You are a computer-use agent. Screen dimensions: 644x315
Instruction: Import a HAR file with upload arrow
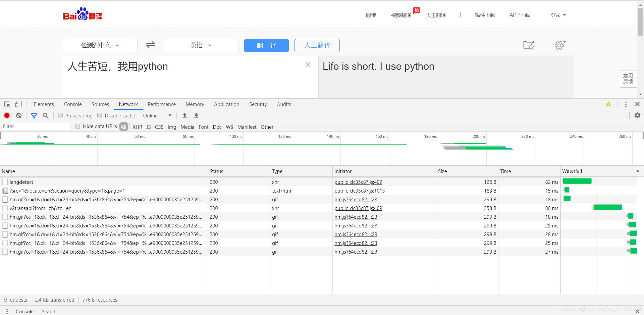184,115
